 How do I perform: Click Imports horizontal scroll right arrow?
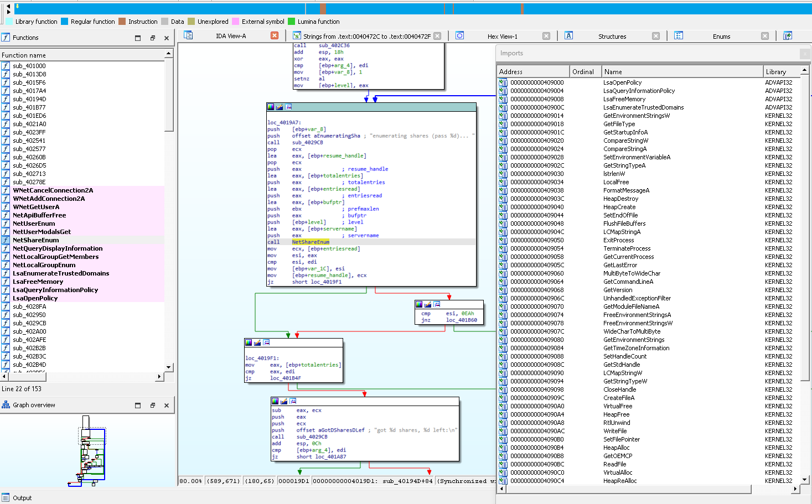tap(795, 489)
